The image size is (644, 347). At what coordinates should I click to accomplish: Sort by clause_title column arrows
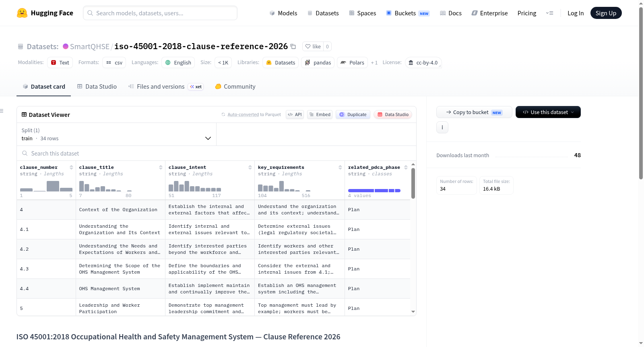click(161, 167)
